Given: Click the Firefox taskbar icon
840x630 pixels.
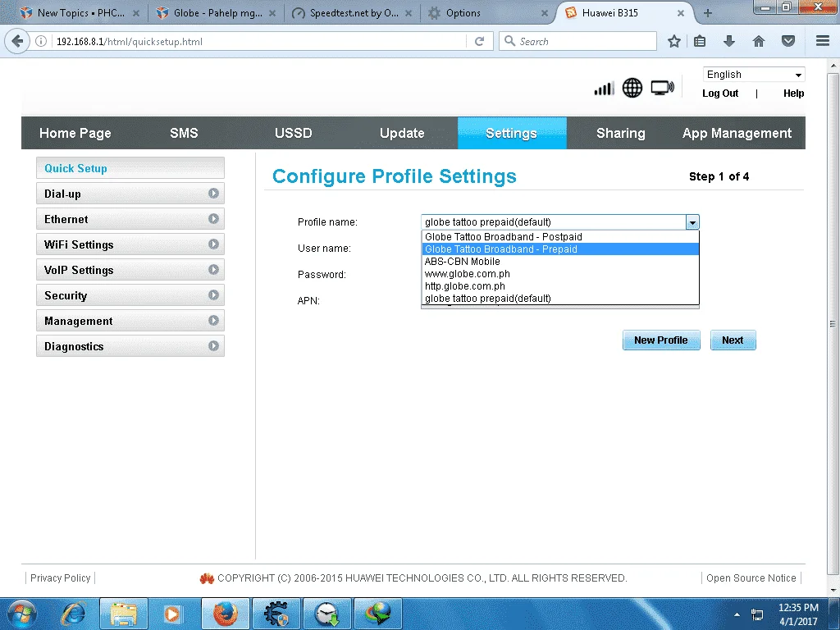Looking at the screenshot, I should (x=225, y=614).
